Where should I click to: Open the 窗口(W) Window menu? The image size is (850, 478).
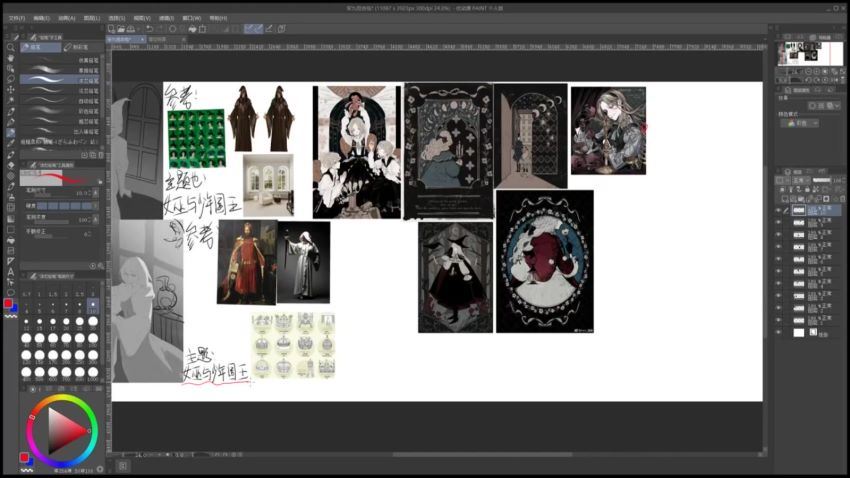click(190, 17)
